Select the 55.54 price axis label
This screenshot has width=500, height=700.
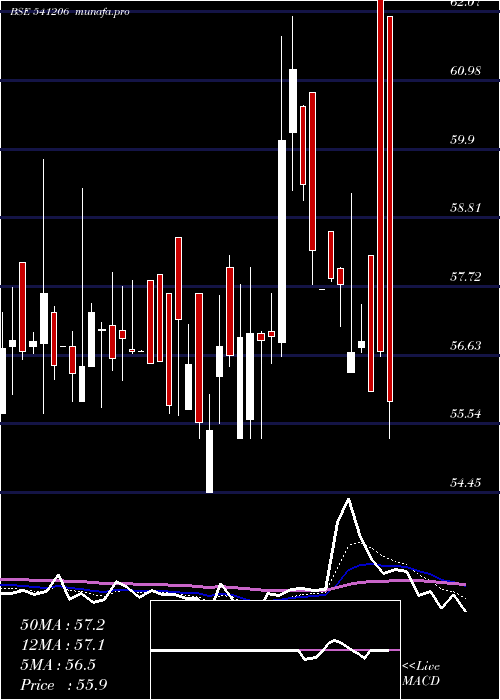(465, 414)
